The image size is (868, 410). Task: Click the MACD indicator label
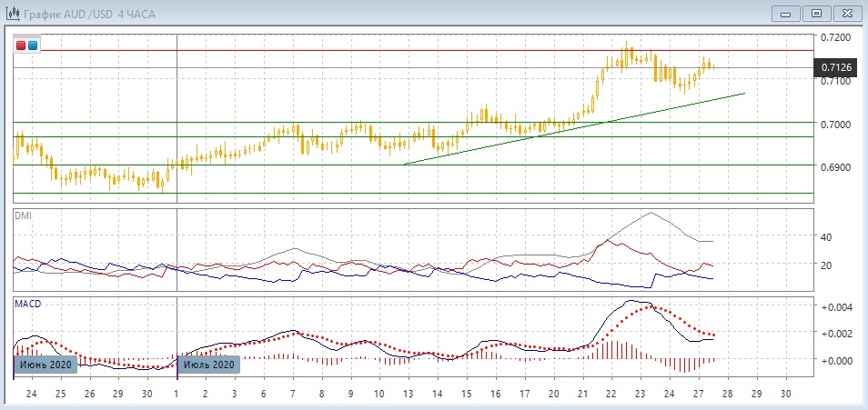[x=25, y=303]
